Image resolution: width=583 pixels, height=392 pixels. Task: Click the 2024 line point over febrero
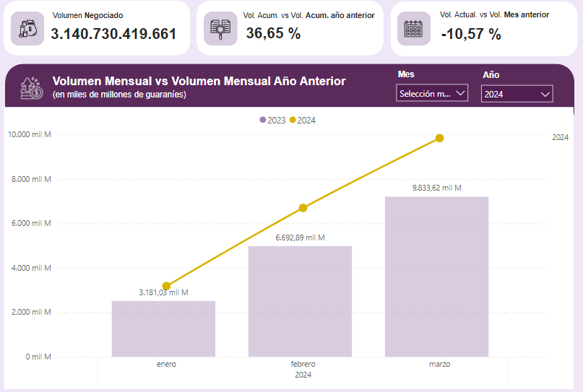pyautogui.click(x=303, y=208)
